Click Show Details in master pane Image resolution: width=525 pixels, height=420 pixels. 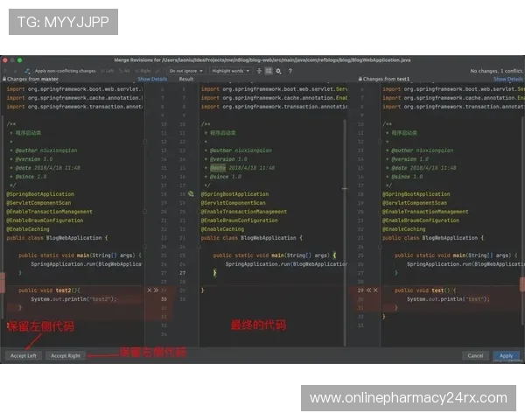coord(152,79)
